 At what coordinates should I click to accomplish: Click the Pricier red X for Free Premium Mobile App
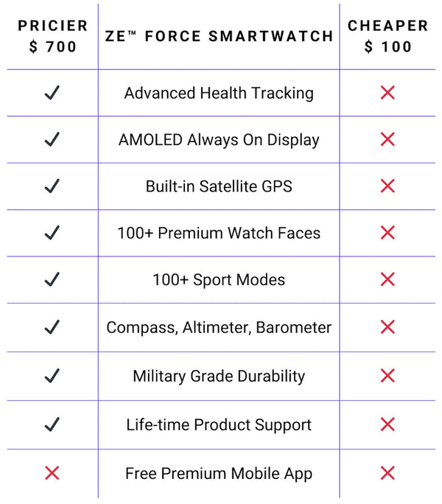[x=52, y=473]
